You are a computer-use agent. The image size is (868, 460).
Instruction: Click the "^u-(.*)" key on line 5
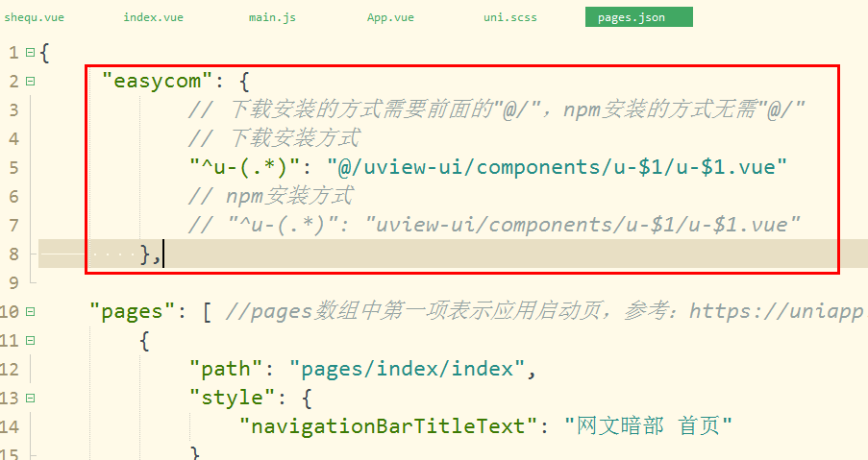[x=245, y=167]
